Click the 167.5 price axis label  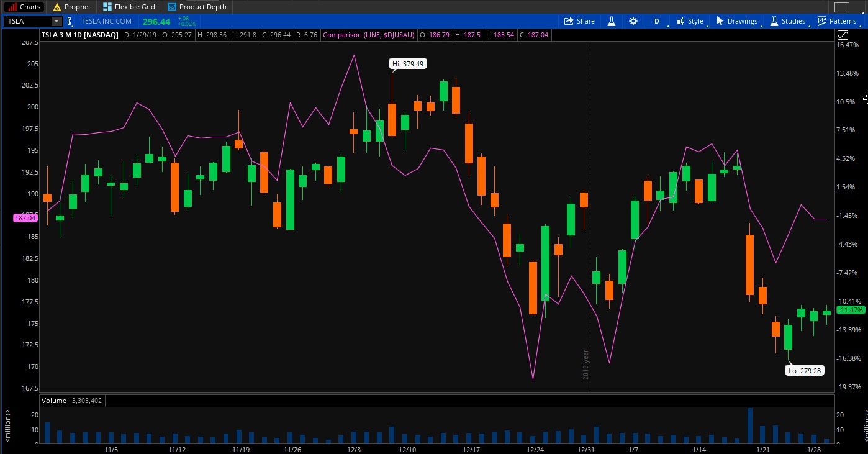(x=29, y=388)
